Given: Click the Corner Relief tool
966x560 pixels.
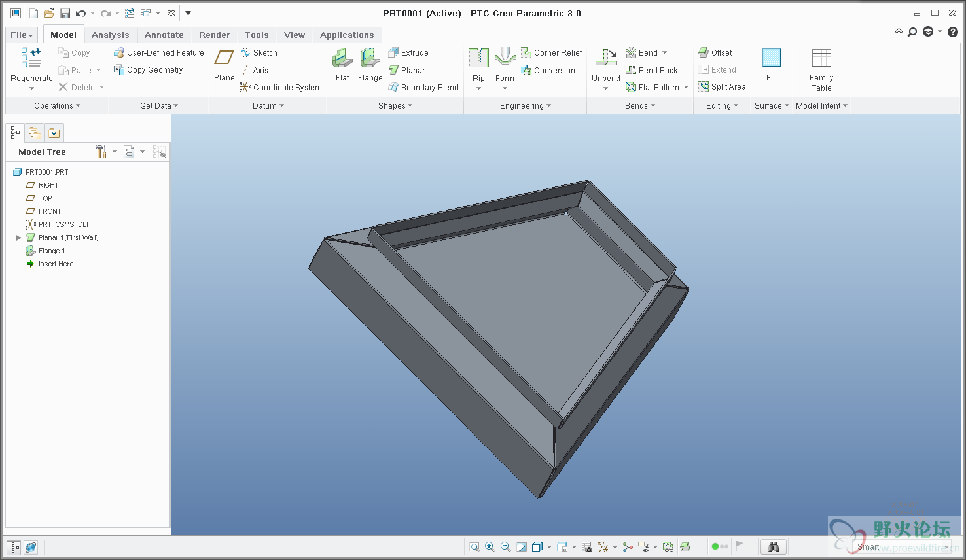Looking at the screenshot, I should (x=552, y=52).
